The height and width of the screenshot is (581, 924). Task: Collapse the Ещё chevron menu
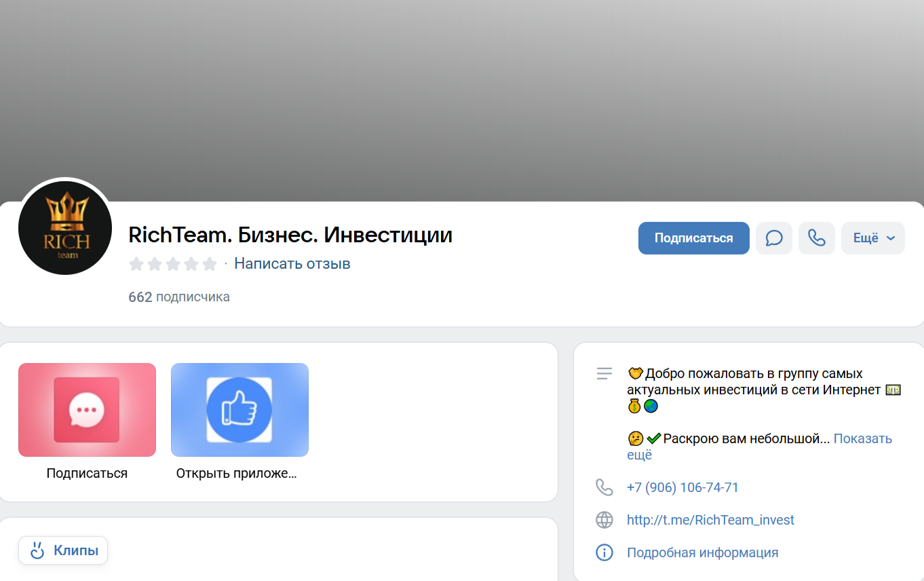point(889,238)
